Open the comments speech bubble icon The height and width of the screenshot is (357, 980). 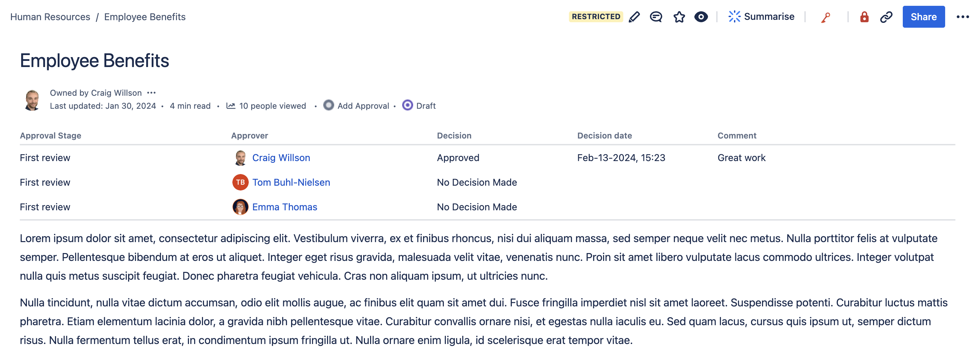coord(656,17)
